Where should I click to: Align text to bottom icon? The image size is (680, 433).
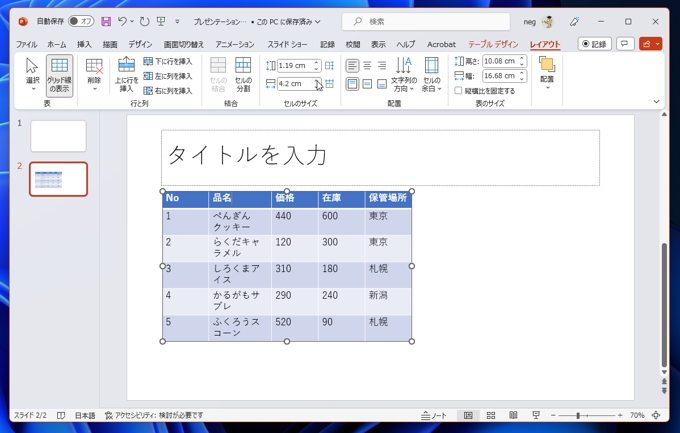pyautogui.click(x=382, y=84)
